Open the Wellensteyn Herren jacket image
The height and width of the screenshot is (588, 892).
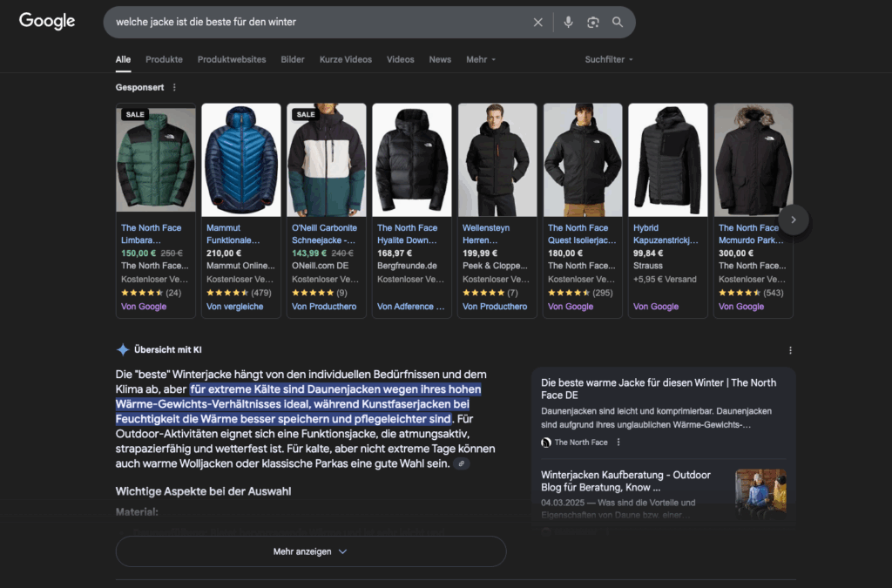[497, 159]
